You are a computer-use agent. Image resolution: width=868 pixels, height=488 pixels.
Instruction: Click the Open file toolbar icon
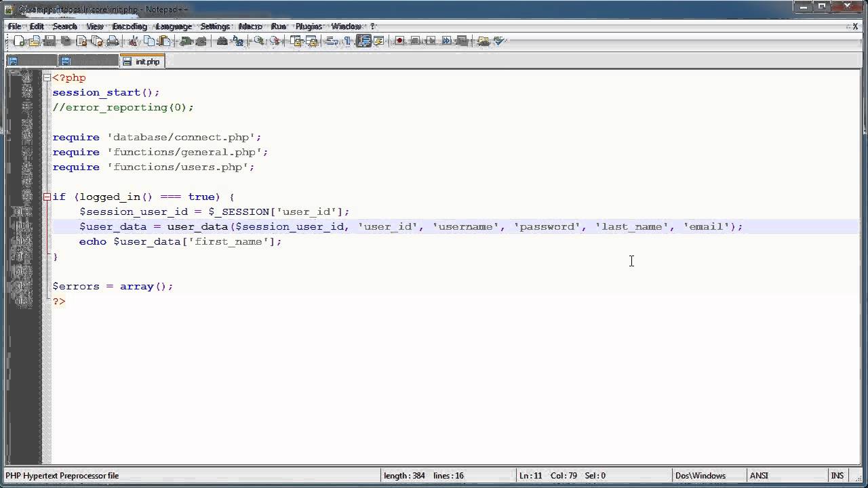pyautogui.click(x=35, y=41)
